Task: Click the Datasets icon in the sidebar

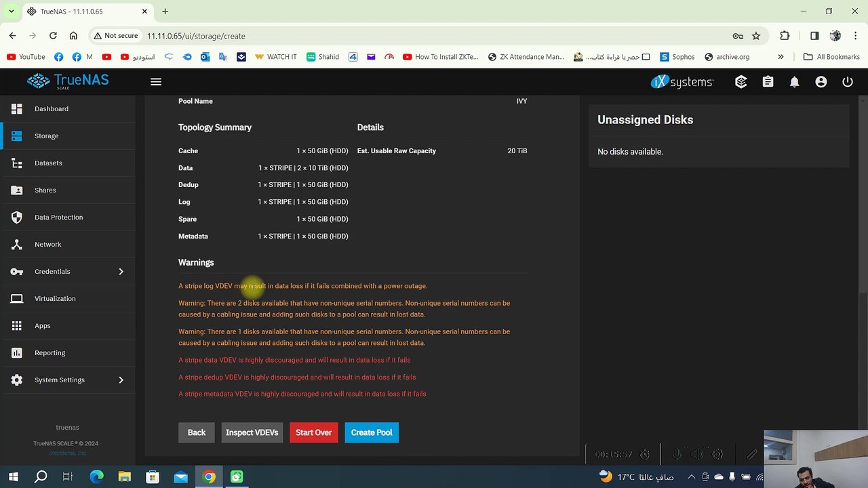Action: 17,163
